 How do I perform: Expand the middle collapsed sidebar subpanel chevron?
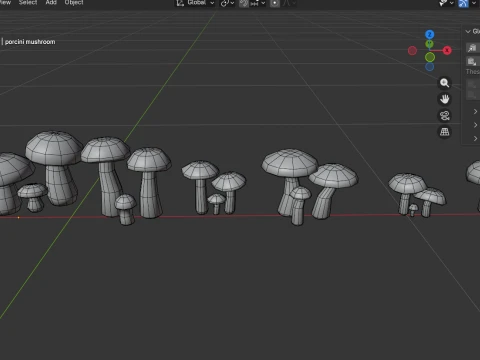pyautogui.click(x=475, y=125)
